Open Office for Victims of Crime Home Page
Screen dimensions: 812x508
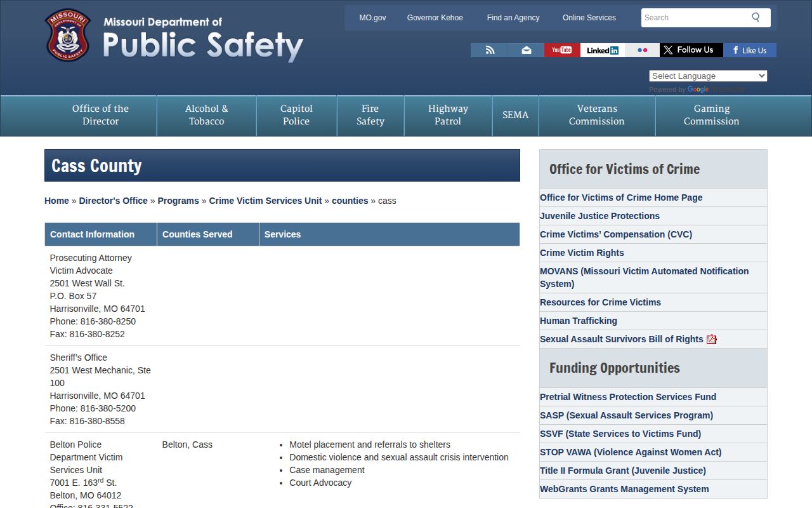621,197
